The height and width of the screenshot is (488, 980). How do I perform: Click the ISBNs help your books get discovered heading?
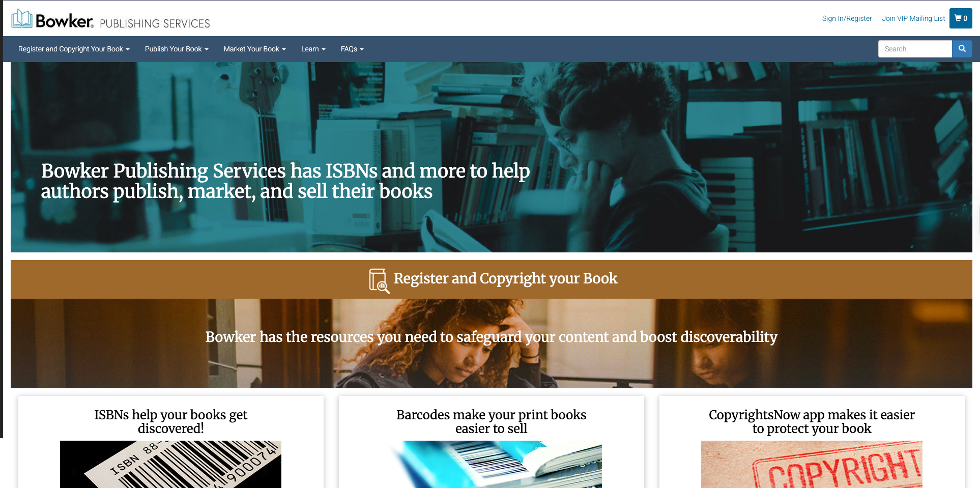[171, 421]
